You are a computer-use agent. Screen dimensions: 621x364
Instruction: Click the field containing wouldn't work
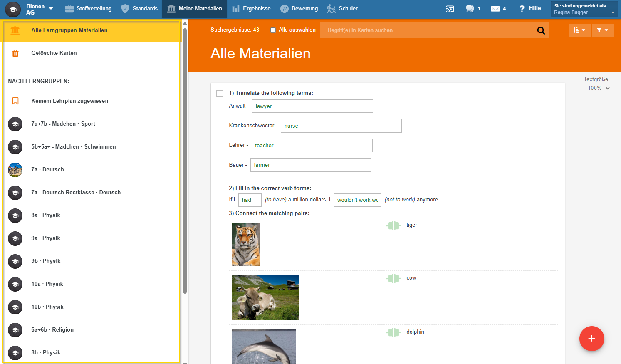point(357,200)
